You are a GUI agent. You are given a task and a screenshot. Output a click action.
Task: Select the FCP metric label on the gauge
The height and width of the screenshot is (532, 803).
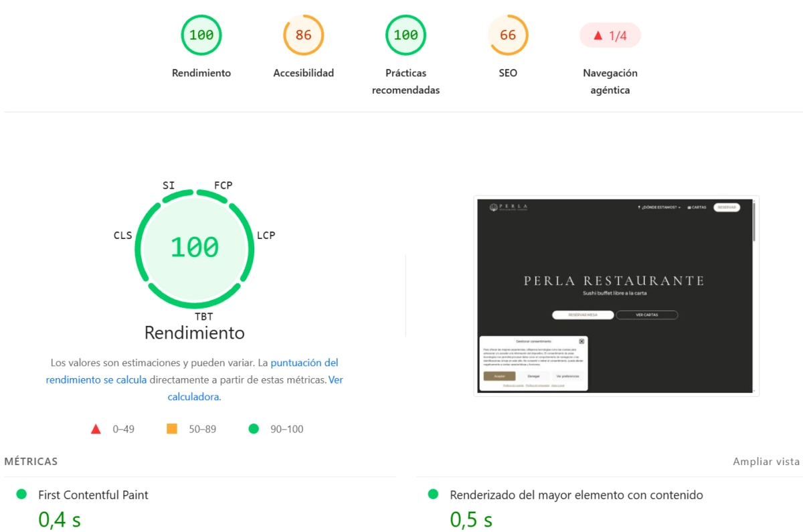pyautogui.click(x=223, y=185)
